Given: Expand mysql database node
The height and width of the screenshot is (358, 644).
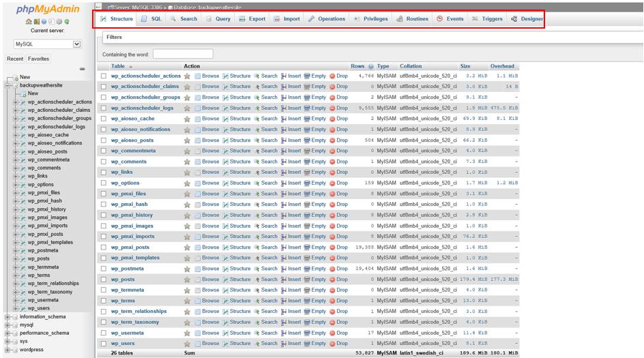Looking at the screenshot, I should click(x=8, y=325).
